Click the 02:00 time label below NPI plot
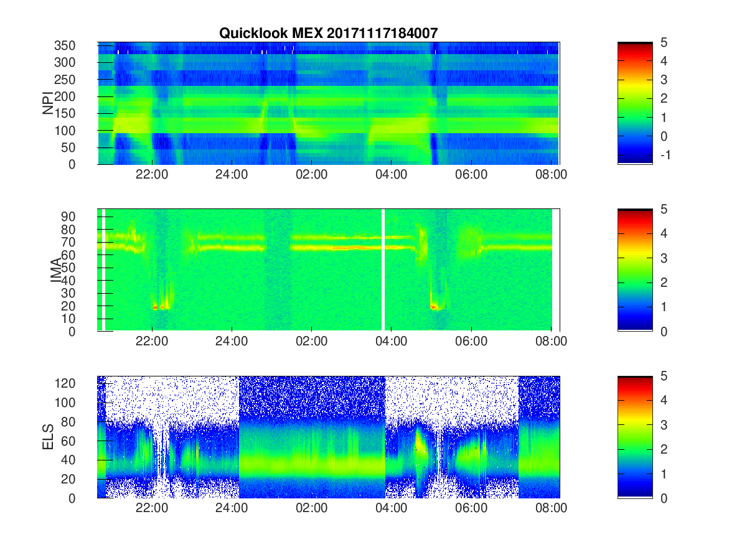The image size is (747, 560). pos(311,175)
